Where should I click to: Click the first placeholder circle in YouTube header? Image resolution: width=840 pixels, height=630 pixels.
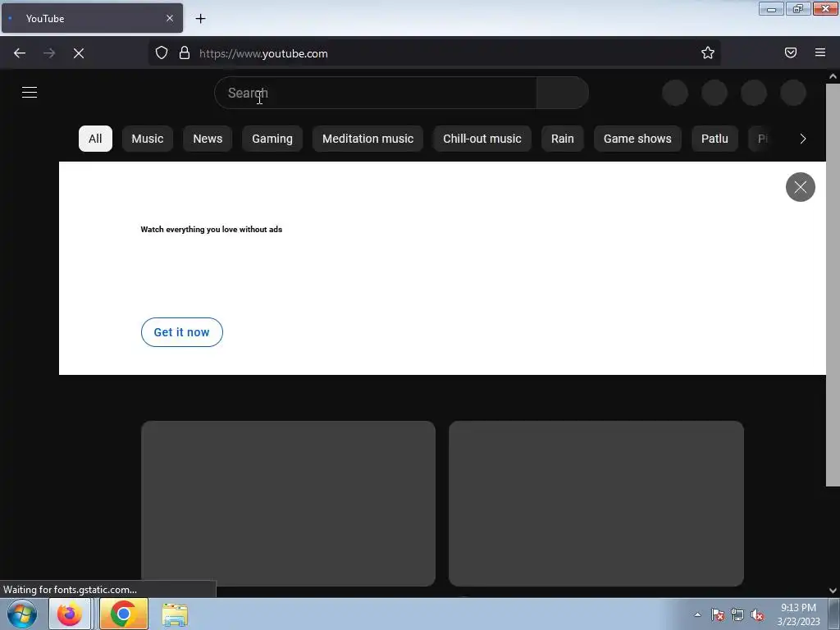click(675, 93)
